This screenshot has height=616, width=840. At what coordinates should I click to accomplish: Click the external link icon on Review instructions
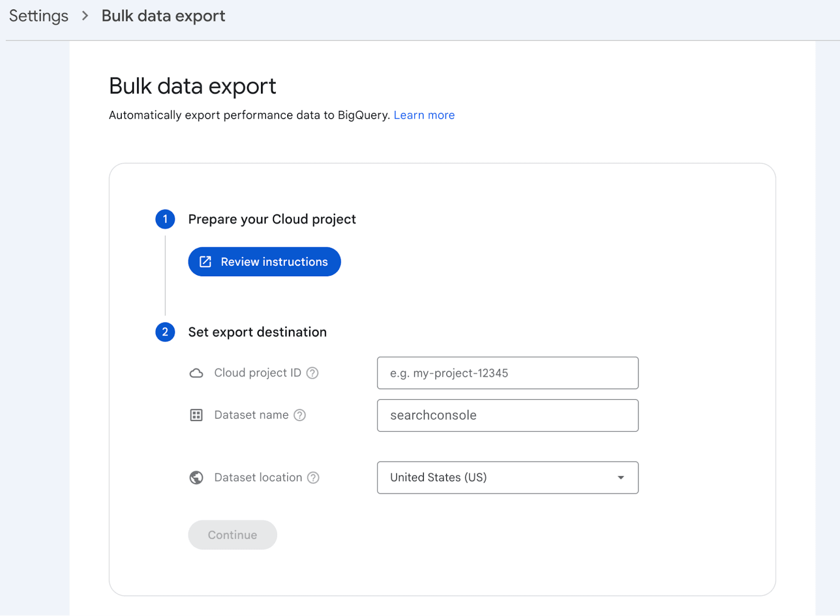205,262
